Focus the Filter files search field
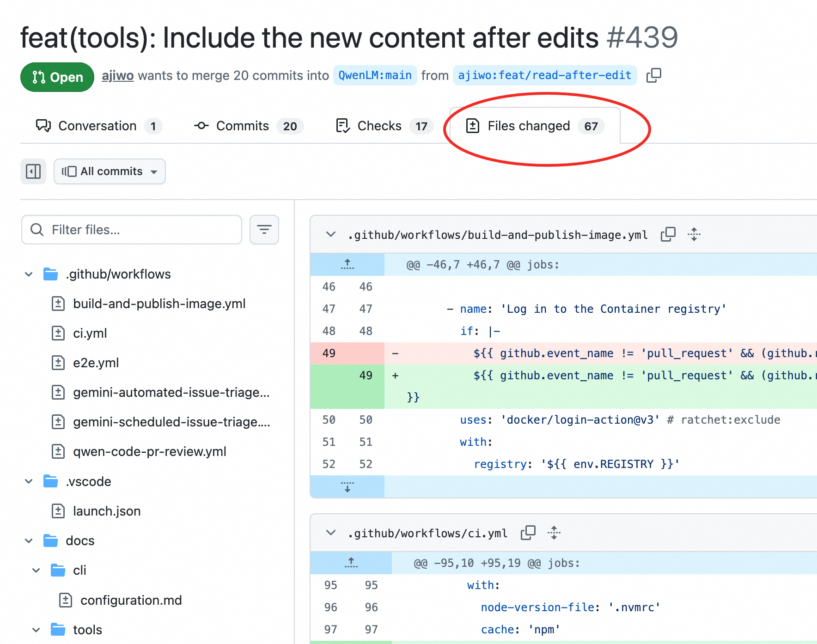The image size is (817, 644). pos(139,230)
